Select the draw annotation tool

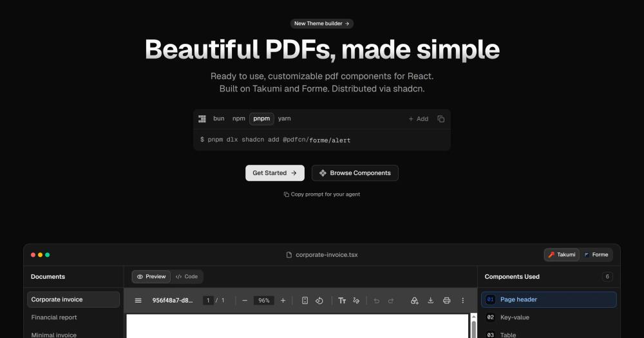(x=356, y=301)
